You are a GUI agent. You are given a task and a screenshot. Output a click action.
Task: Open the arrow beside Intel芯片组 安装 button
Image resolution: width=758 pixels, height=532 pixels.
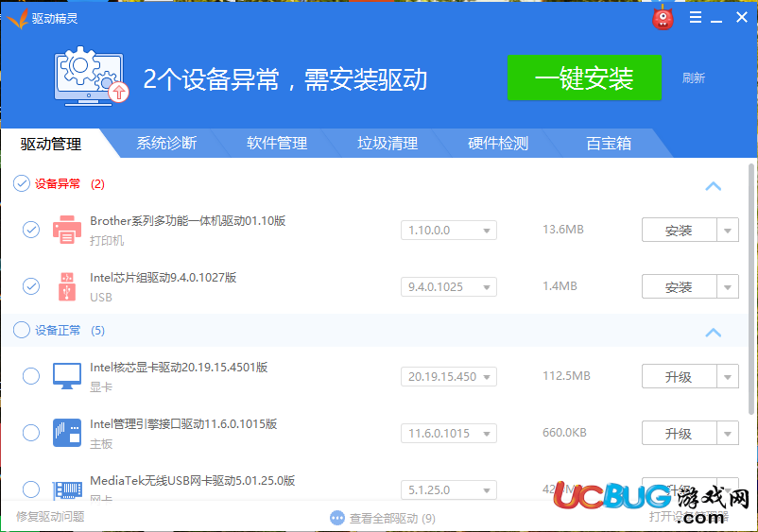coord(728,287)
